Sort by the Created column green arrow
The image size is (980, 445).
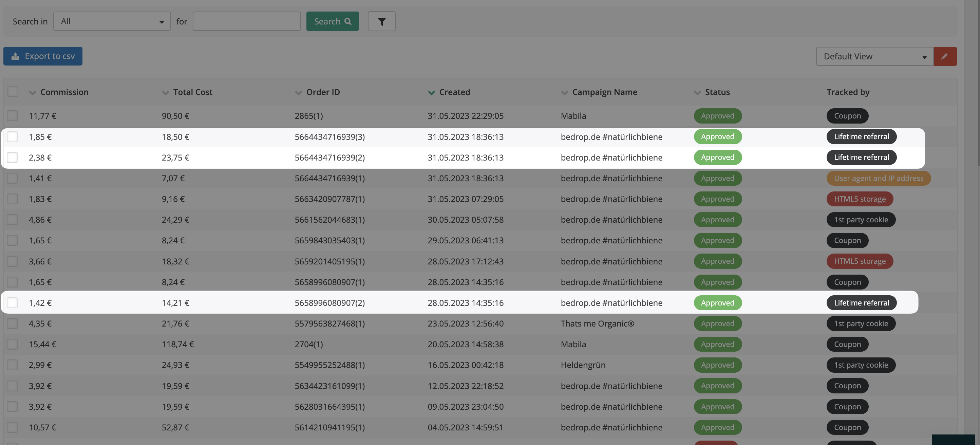pos(431,93)
